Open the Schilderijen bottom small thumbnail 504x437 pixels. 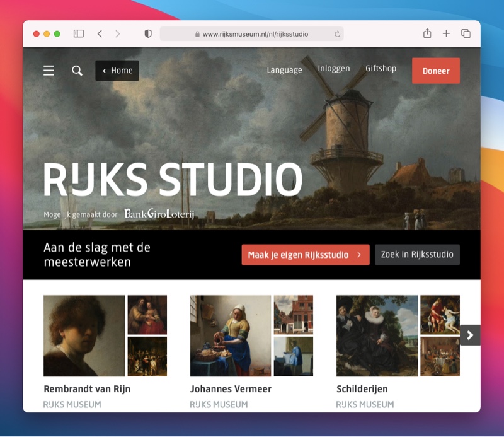coord(440,356)
